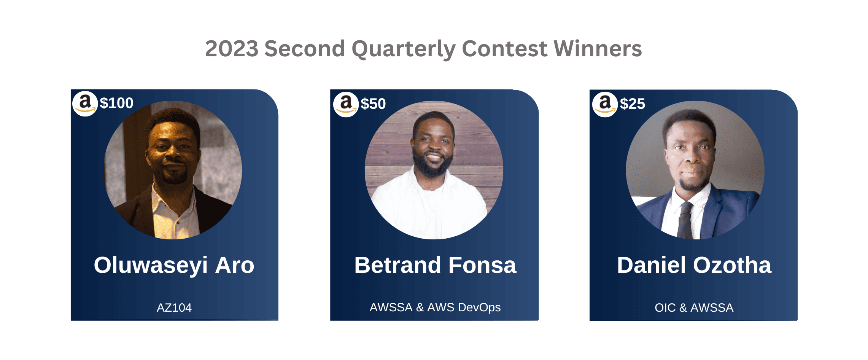Click the 2023 Second Quarterly Contest Winners heading
This screenshot has height=360, width=868.
pos(423,49)
